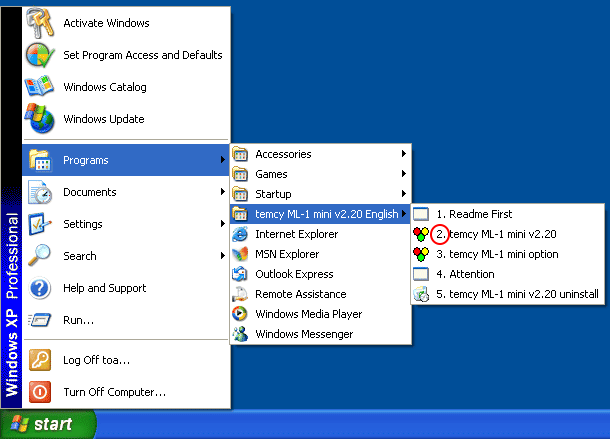
Task: Click the Internet Explorer icon
Action: tap(240, 234)
